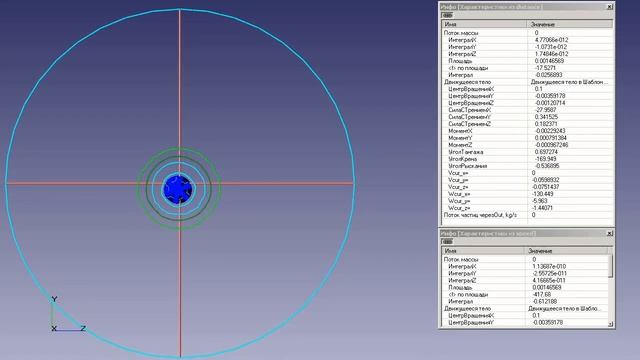Select the МоментX row

pos(527,131)
